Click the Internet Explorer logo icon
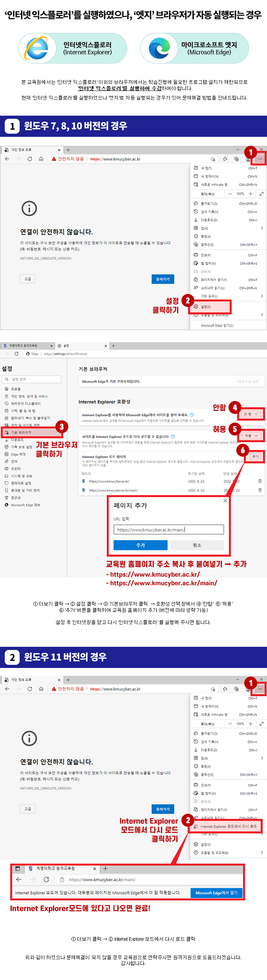Screen dimensions: 267x980 [x=37, y=48]
